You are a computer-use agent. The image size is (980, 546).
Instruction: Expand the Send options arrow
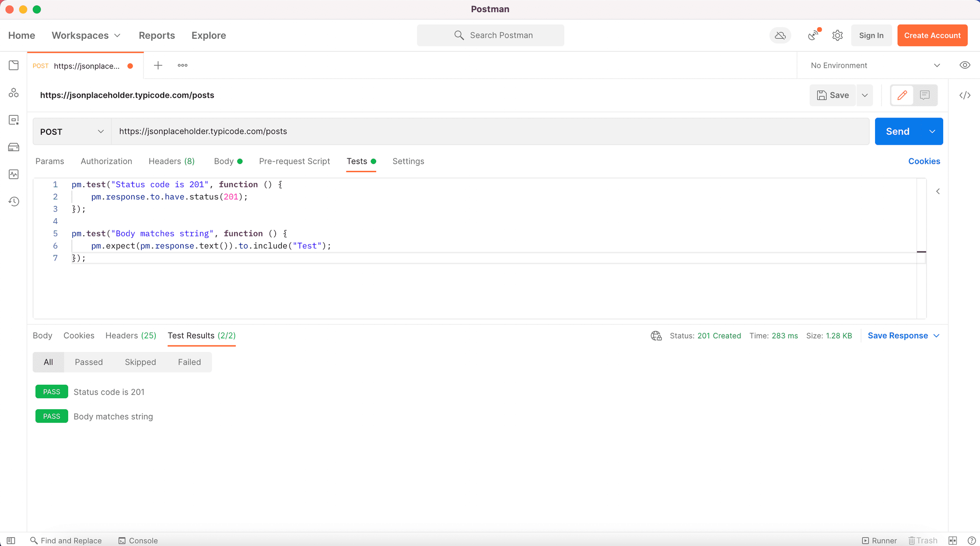932,132
